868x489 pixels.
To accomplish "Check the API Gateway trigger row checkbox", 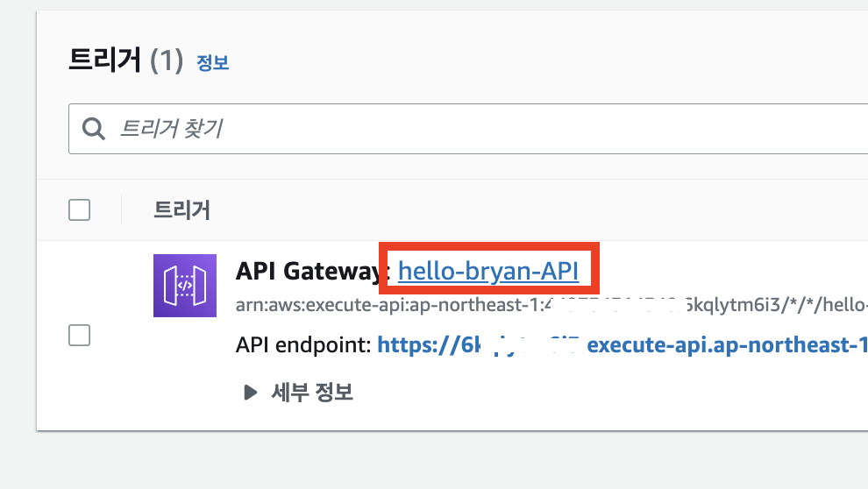I will (79, 336).
